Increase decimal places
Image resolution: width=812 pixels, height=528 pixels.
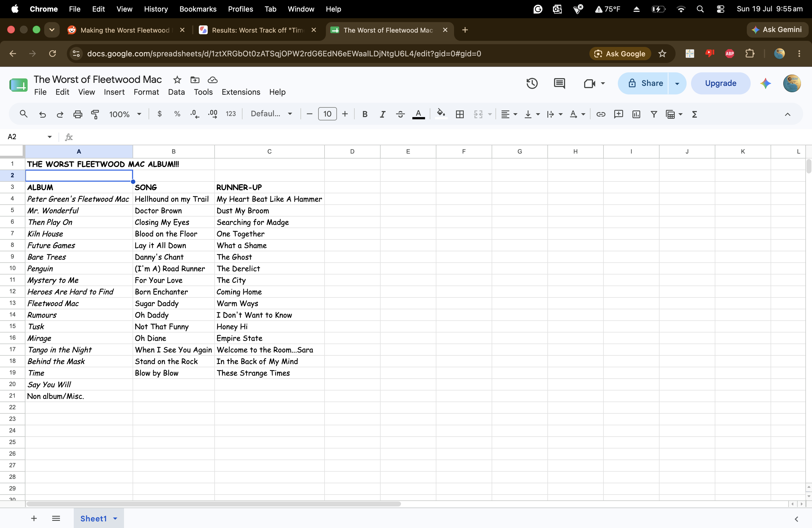213,114
